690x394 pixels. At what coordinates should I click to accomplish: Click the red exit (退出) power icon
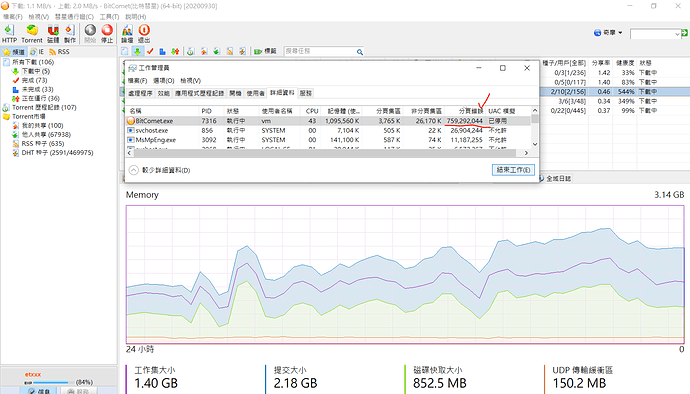point(144,30)
